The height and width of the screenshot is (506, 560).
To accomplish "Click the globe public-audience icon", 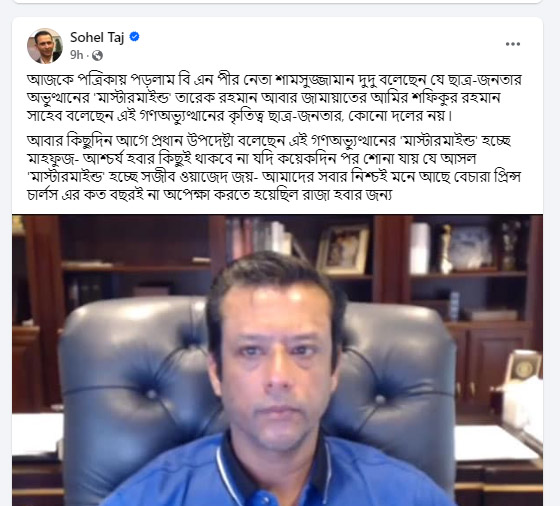I will pyautogui.click(x=97, y=55).
